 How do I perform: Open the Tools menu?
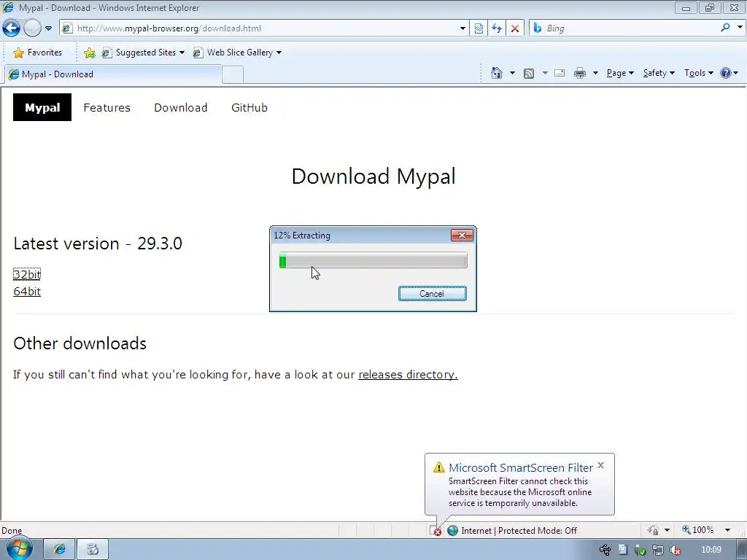pos(698,73)
